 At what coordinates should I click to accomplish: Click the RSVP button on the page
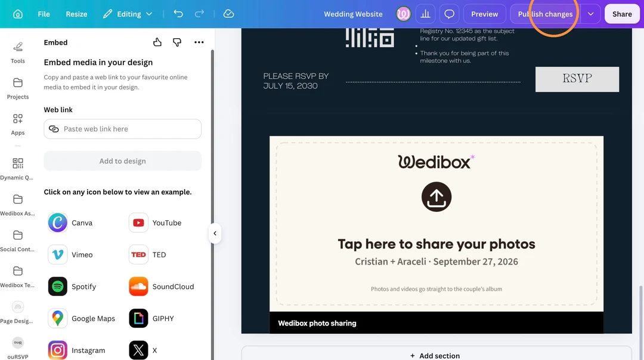click(577, 79)
